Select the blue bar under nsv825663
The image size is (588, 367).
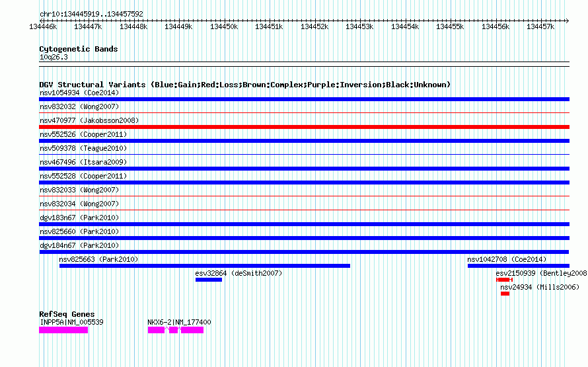click(x=205, y=266)
